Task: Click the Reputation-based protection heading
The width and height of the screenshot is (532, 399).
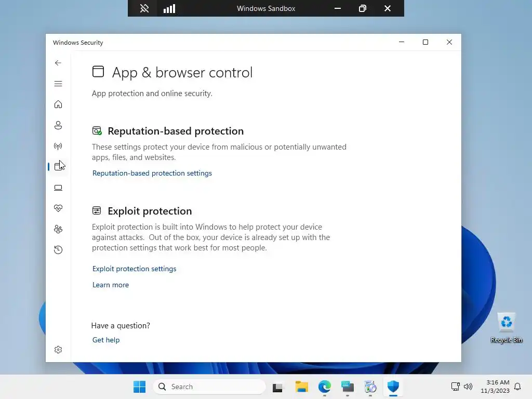Action: pos(176,131)
